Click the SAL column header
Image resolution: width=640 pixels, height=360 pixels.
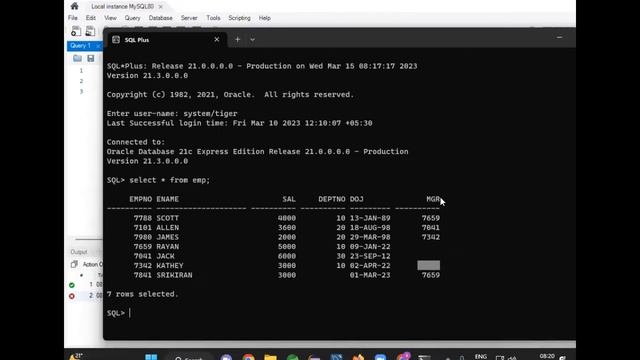[289, 199]
